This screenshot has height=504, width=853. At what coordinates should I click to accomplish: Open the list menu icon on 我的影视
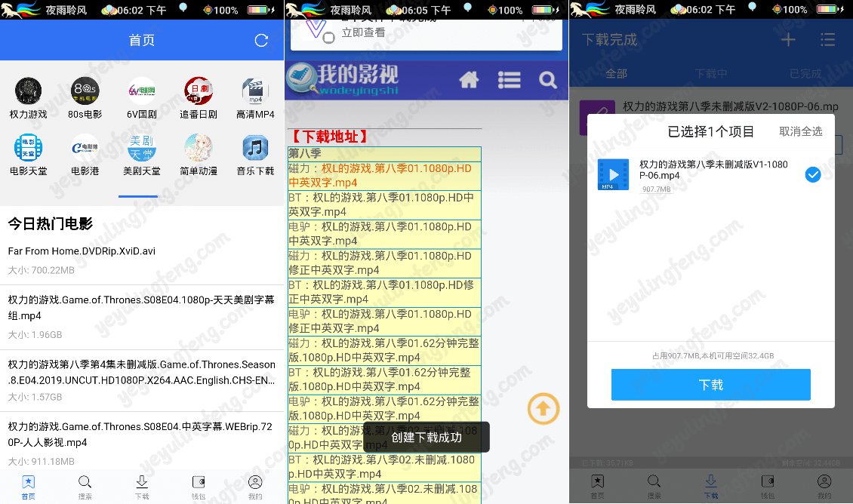tap(510, 80)
